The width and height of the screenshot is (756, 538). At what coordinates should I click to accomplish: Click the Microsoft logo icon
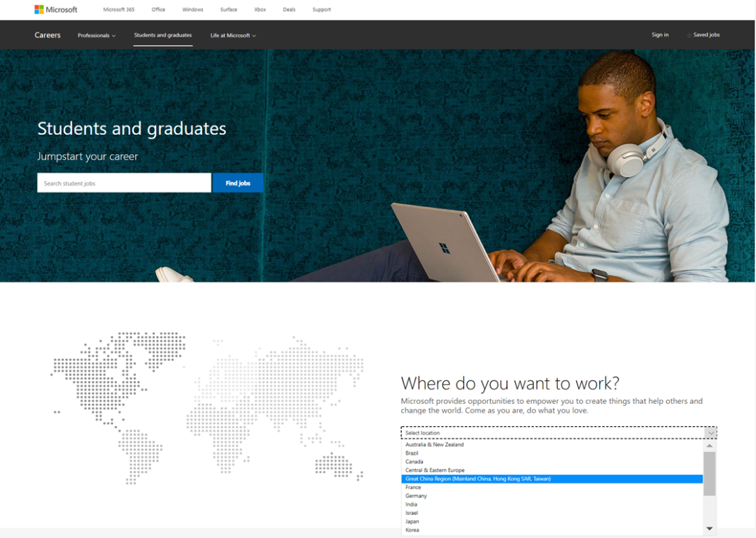[39, 9]
